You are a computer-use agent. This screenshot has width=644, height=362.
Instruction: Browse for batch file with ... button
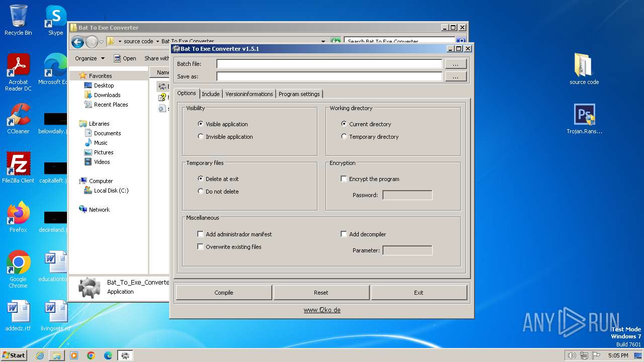tap(455, 64)
